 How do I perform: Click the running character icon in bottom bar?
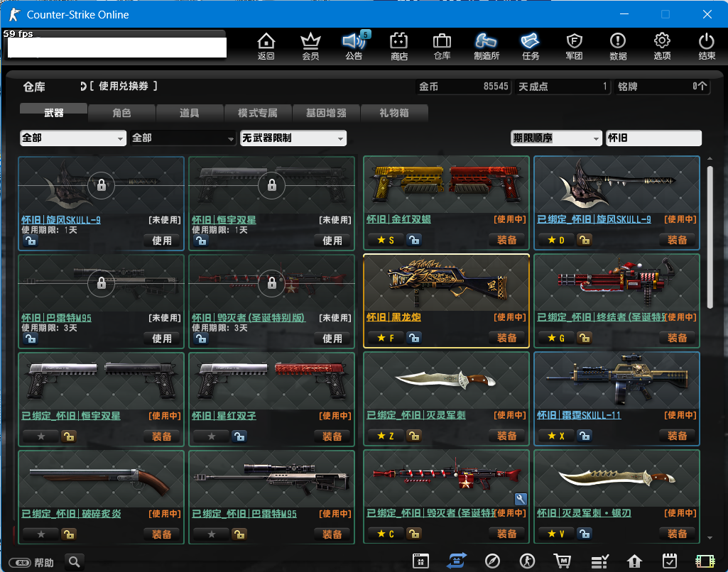tap(527, 561)
